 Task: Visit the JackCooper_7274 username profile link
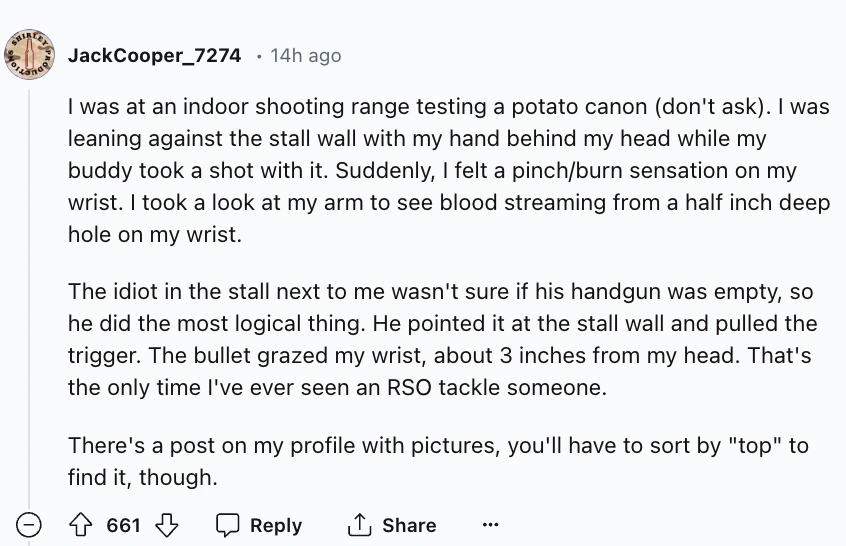click(154, 55)
